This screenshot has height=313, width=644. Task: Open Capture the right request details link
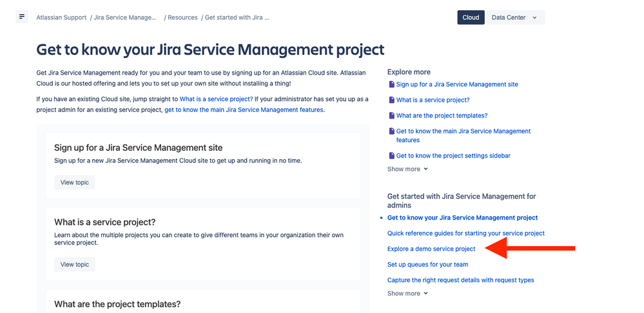(460, 280)
